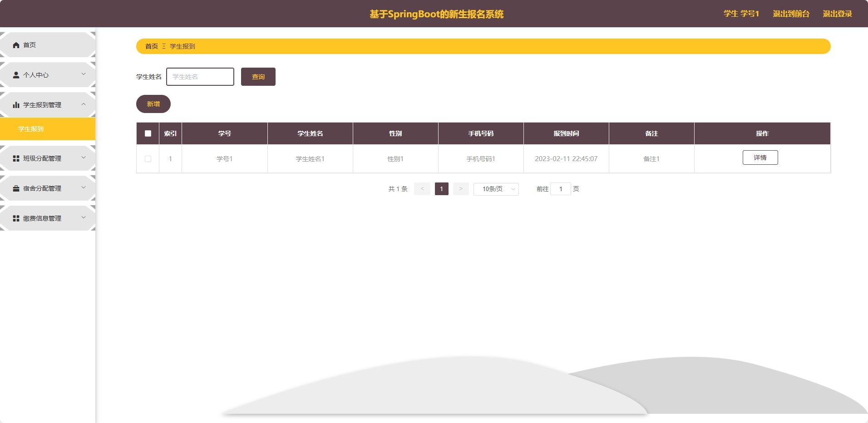Screen dimensions: 868x423
Task: Expand the 班级分配管理 menu chevron
Action: 84,157
